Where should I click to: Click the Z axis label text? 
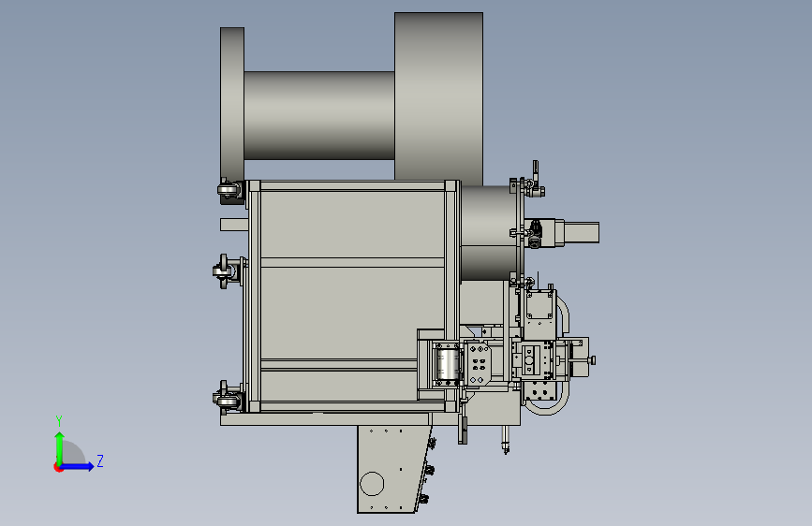pyautogui.click(x=100, y=460)
